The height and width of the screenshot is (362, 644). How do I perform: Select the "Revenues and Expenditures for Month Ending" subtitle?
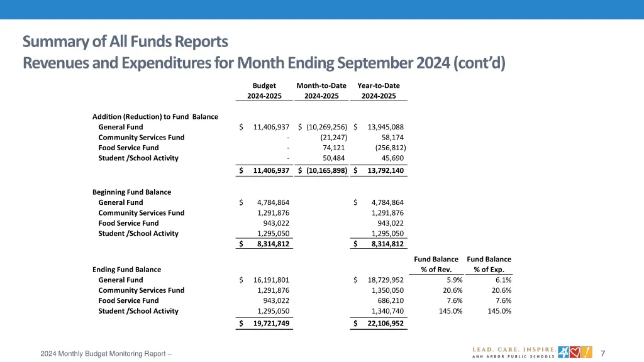click(x=178, y=63)
